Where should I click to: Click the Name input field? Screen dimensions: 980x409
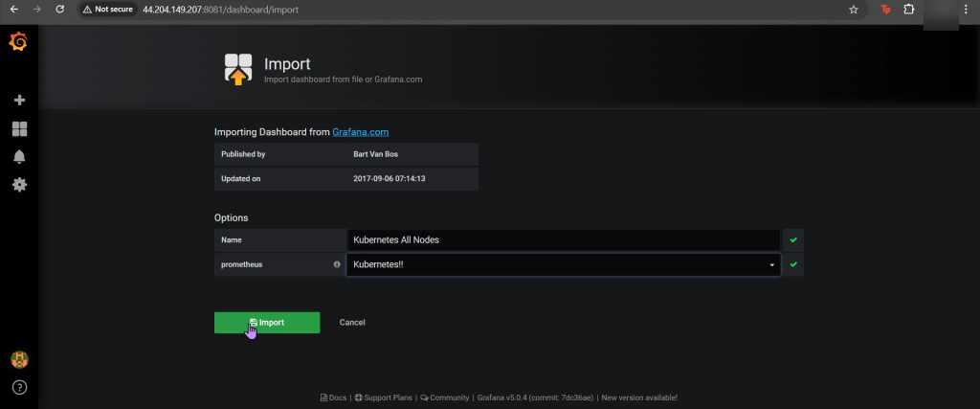point(563,239)
